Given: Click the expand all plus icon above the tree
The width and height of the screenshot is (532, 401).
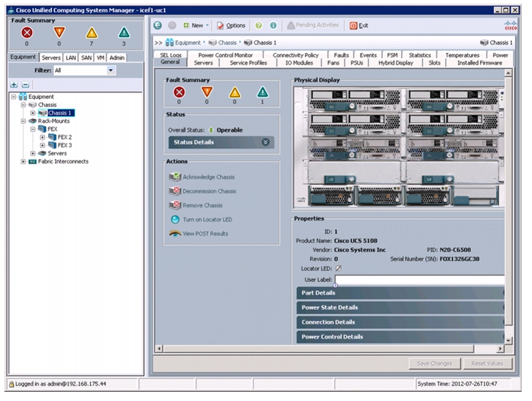Looking at the screenshot, I should [14, 85].
